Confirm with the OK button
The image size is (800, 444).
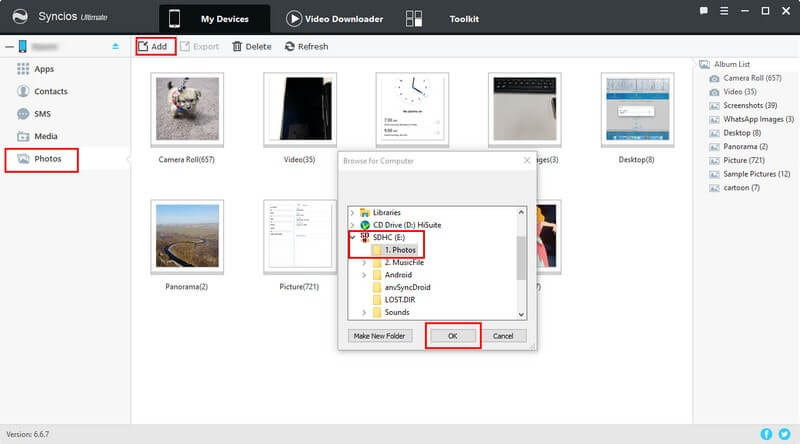point(453,336)
